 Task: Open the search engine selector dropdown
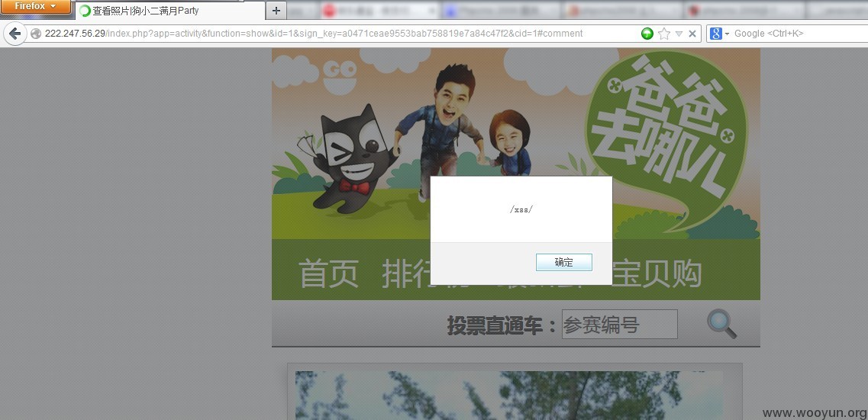(x=720, y=34)
